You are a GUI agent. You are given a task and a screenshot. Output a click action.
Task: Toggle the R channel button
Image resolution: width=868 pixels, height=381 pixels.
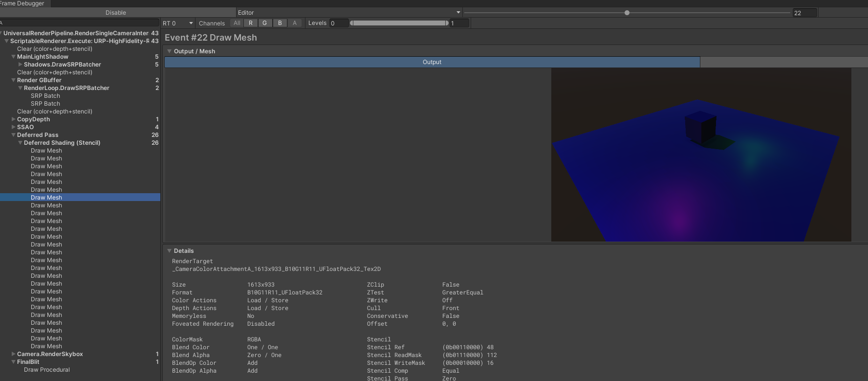click(x=251, y=23)
